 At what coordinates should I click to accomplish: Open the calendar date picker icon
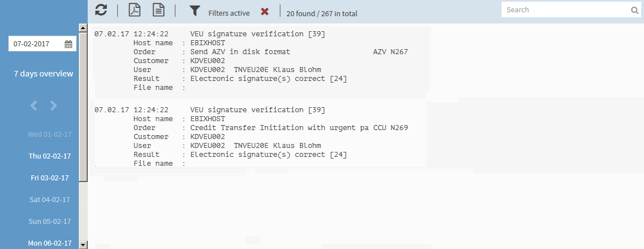pyautogui.click(x=69, y=44)
